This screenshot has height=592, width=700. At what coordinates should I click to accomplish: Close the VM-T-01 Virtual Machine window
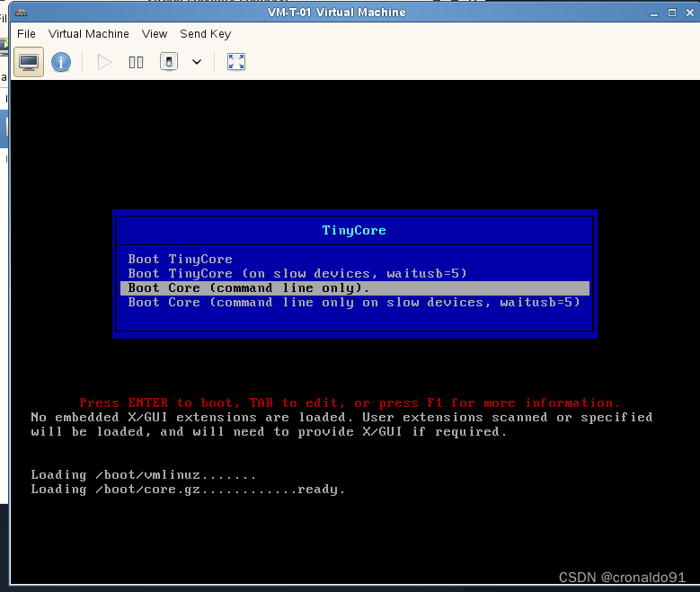[x=690, y=13]
